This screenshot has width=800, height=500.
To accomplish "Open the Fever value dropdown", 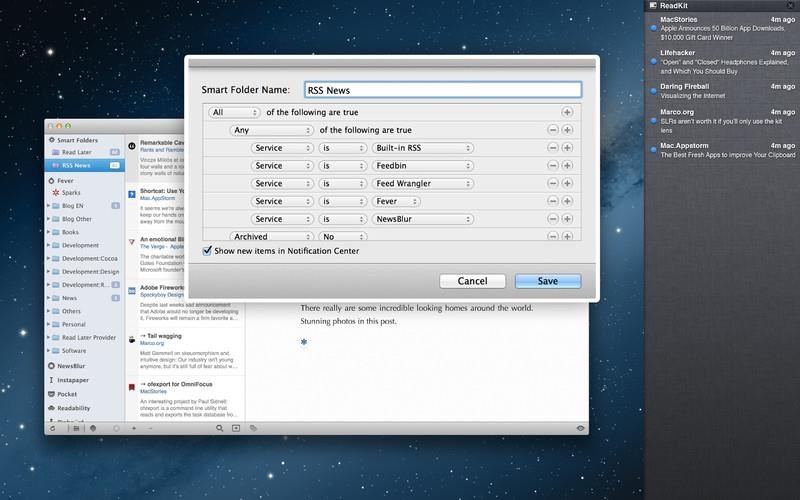I will point(396,201).
